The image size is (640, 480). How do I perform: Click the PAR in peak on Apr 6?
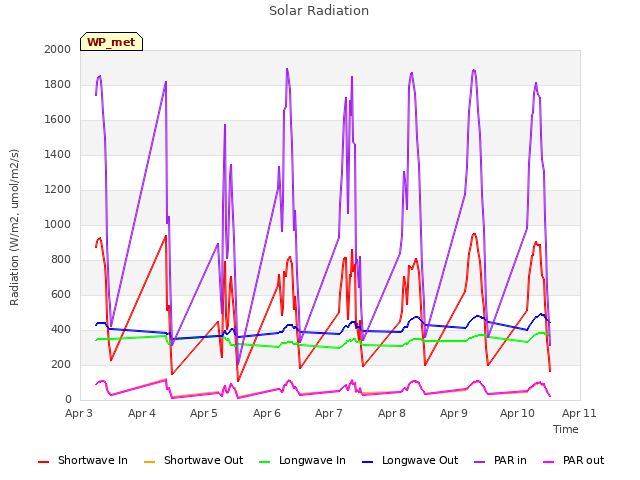(x=287, y=69)
